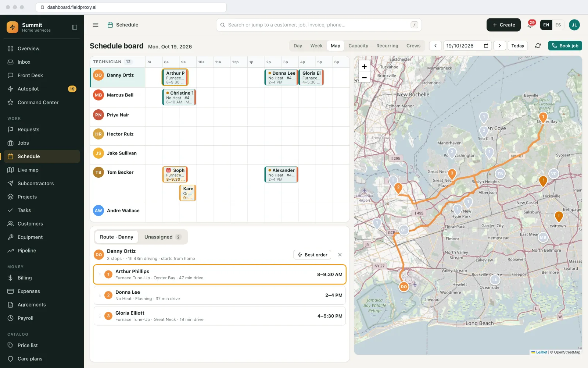Open user avatar JL menu

click(x=574, y=25)
